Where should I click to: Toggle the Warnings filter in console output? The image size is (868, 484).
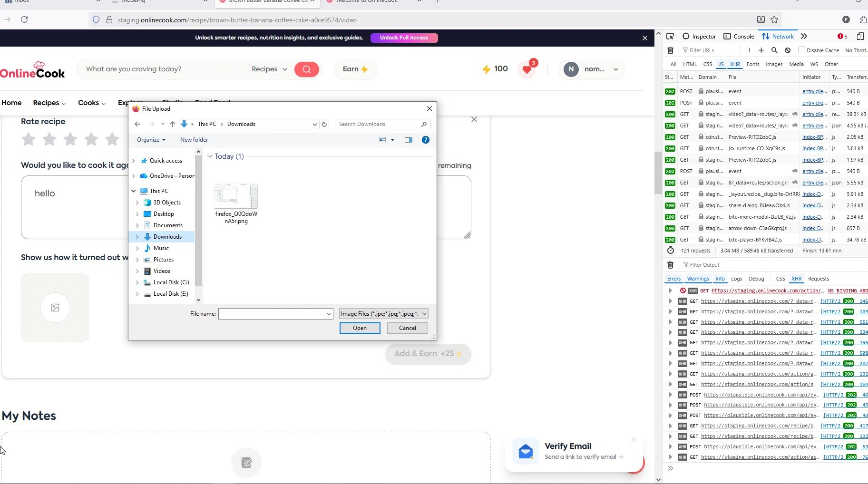click(x=698, y=279)
